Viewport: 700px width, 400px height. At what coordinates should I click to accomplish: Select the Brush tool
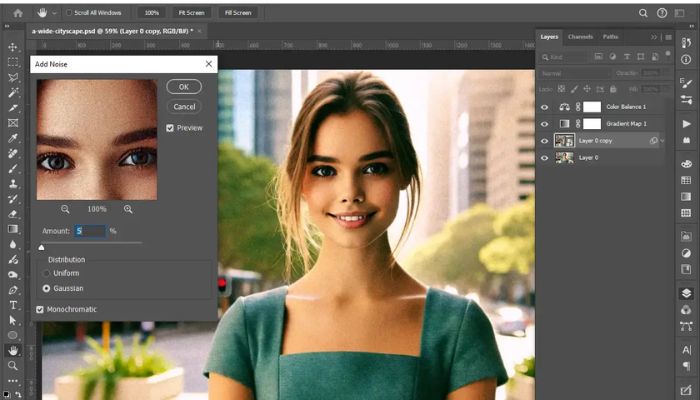point(13,168)
